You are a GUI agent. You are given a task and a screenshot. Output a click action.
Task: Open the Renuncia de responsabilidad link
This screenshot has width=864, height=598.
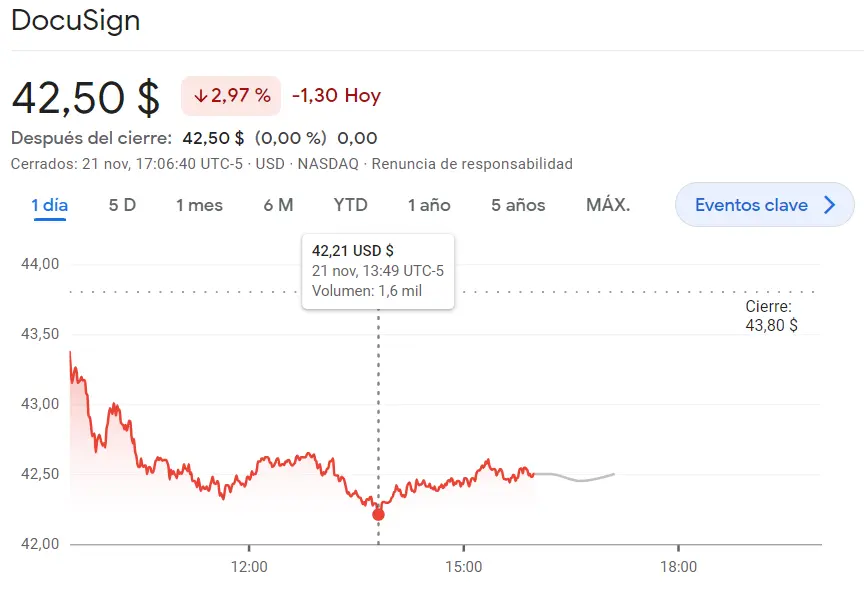coord(472,164)
